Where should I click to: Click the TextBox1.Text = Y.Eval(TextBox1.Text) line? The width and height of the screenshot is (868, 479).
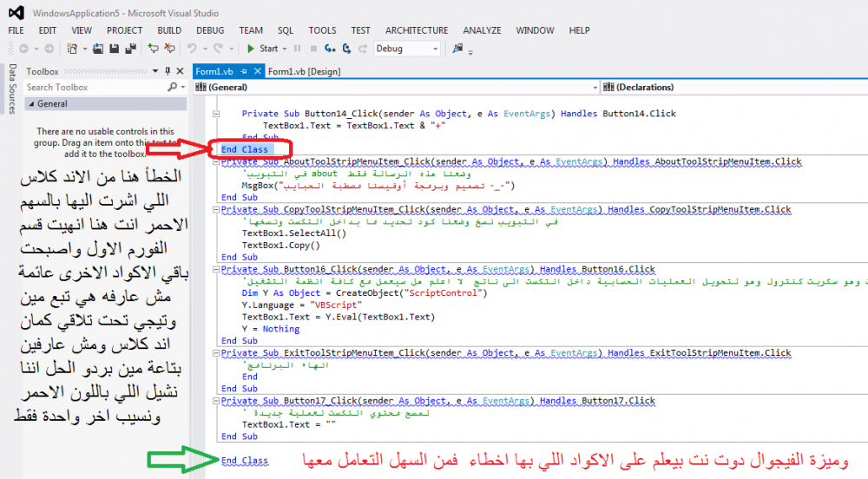pos(339,317)
